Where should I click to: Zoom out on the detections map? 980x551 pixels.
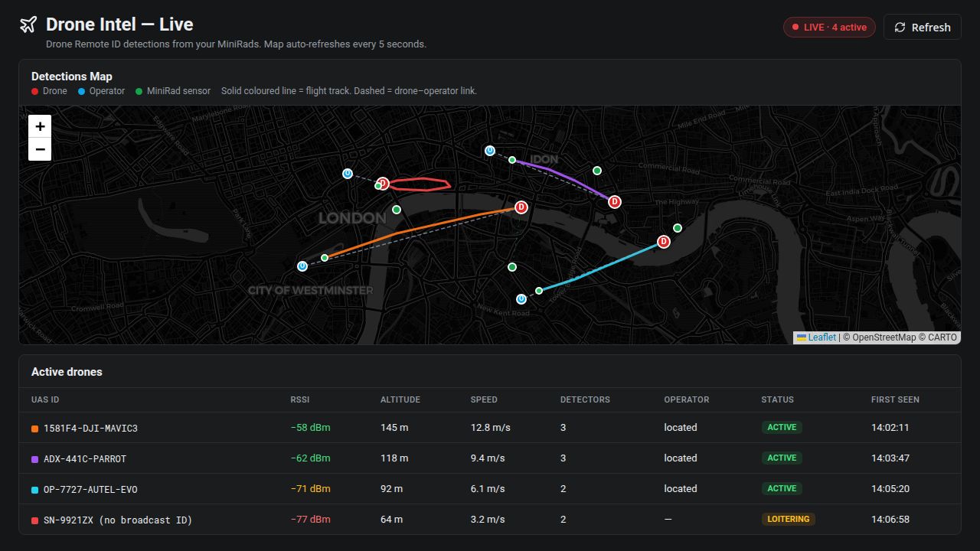coord(40,149)
